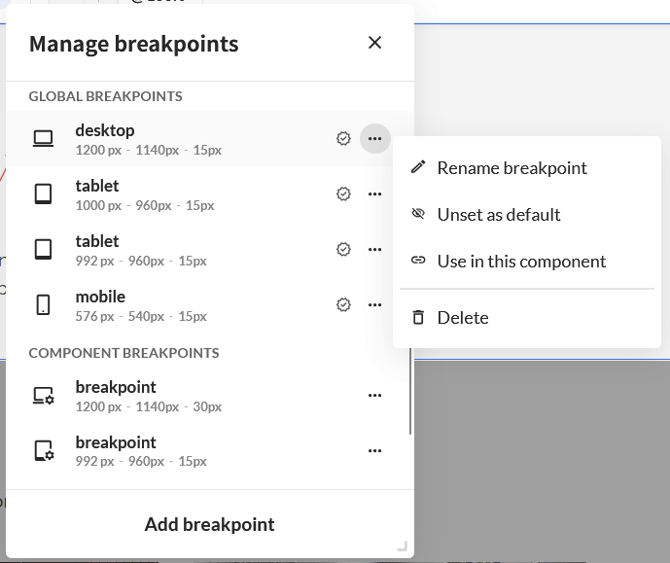Select the desktop breakpoint name
670x563 pixels.
(x=105, y=130)
